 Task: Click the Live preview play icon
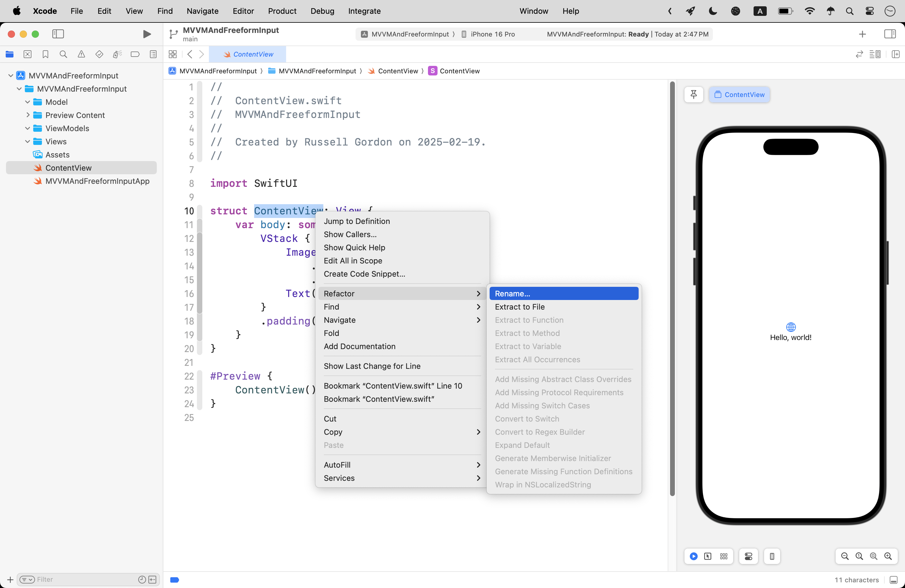click(x=694, y=557)
